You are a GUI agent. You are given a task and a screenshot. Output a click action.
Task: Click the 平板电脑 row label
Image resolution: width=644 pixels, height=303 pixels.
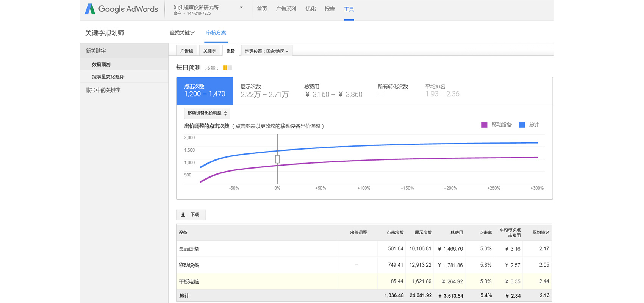tap(189, 282)
